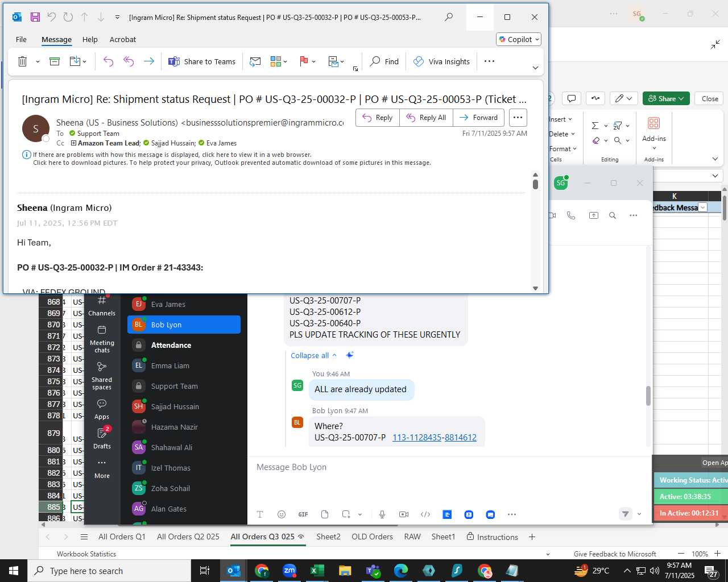Click the Forward arrow icon in Outlook ribbon
728x582 pixels.
[149, 61]
